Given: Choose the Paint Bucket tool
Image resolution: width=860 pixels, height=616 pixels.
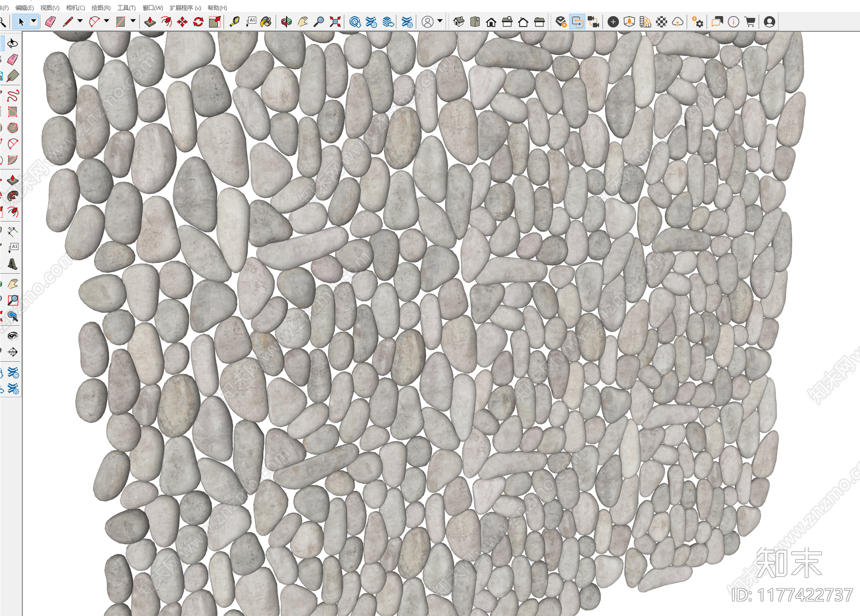Looking at the screenshot, I should pyautogui.click(x=266, y=22).
